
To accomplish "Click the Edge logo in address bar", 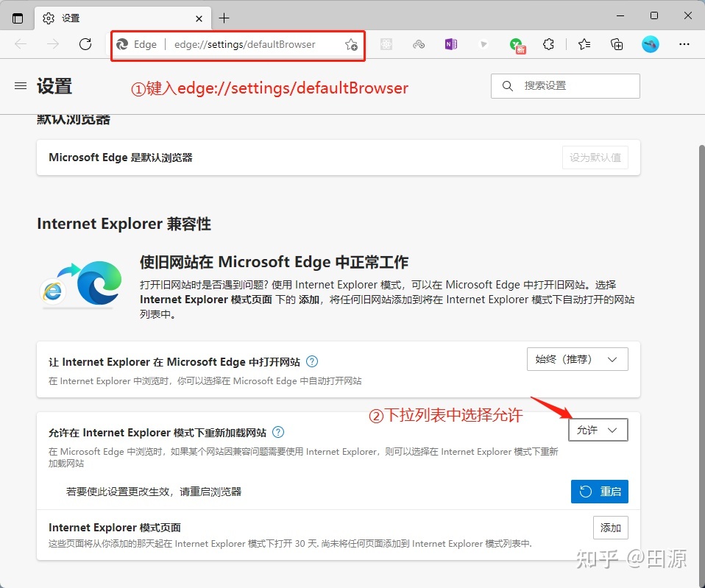I will [x=122, y=44].
